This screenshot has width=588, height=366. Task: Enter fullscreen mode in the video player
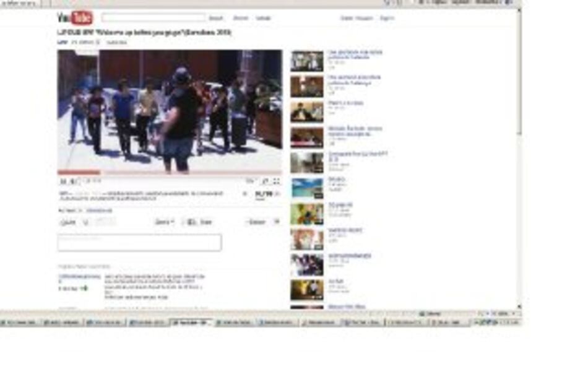pos(276,181)
